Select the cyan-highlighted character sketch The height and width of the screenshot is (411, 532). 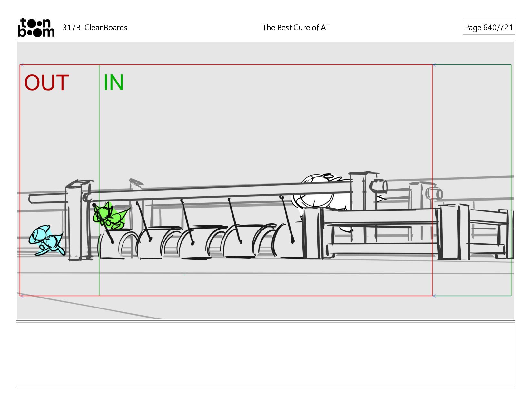pyautogui.click(x=47, y=240)
